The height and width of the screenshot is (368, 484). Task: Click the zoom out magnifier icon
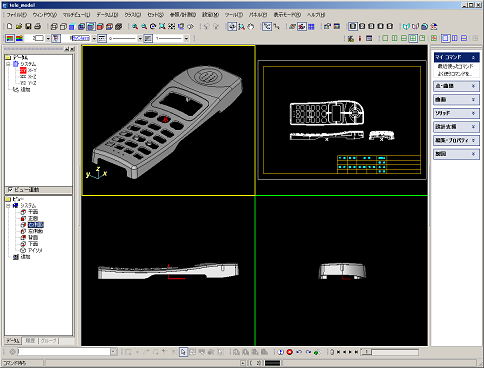(144, 26)
